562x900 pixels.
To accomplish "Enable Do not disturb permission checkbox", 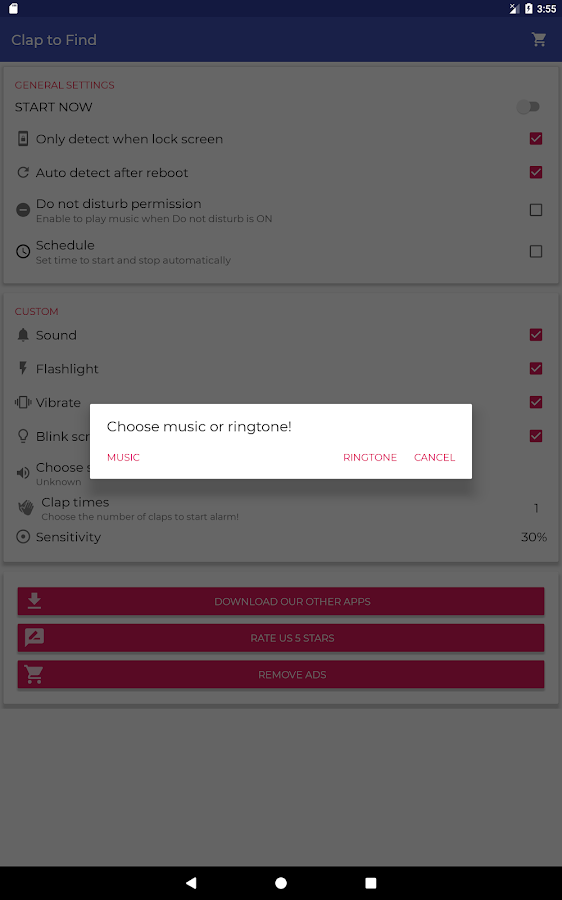I will 536,210.
